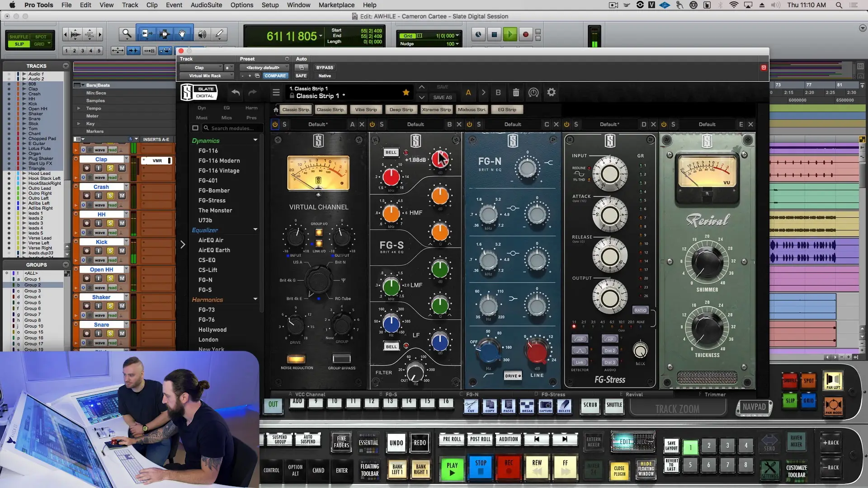Click the Slate plugin redo arrow
Screen dimensions: 868x488
pos(253,93)
